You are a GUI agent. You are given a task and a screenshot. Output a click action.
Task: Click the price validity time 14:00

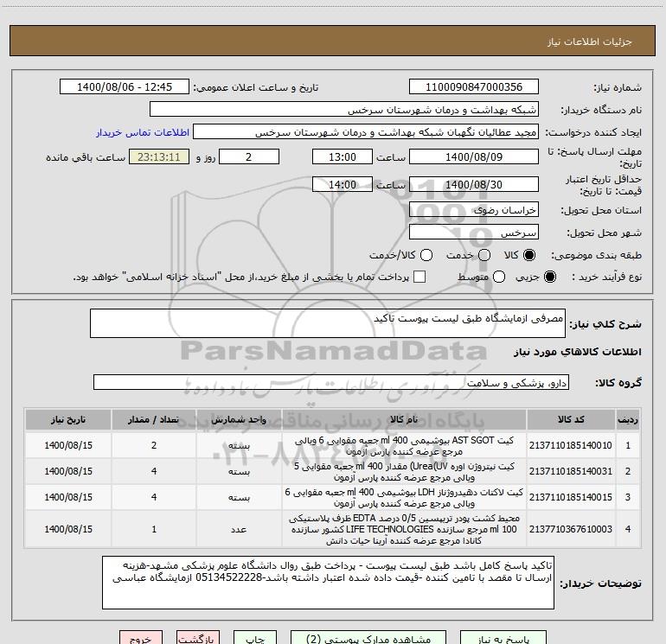coord(343,184)
